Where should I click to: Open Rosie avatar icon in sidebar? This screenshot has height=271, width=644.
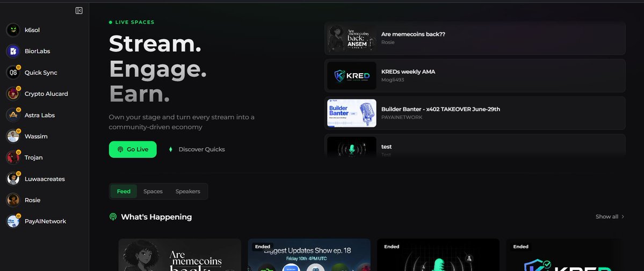(x=13, y=200)
